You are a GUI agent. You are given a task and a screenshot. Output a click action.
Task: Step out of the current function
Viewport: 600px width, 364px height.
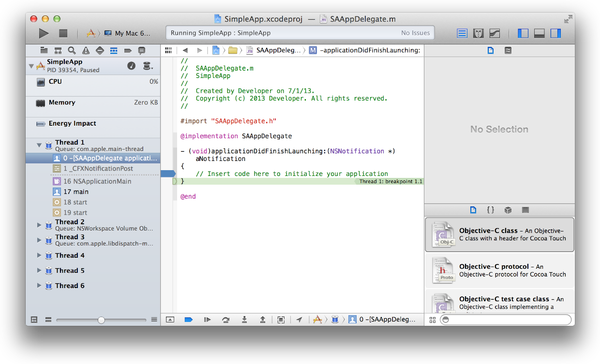pyautogui.click(x=263, y=320)
